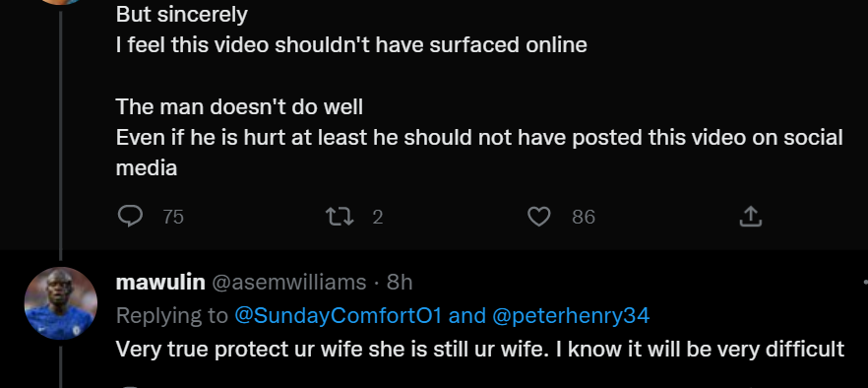Open the tweet saying video shouldn't have surfaced online
The width and height of the screenshot is (868, 388).
point(351,45)
